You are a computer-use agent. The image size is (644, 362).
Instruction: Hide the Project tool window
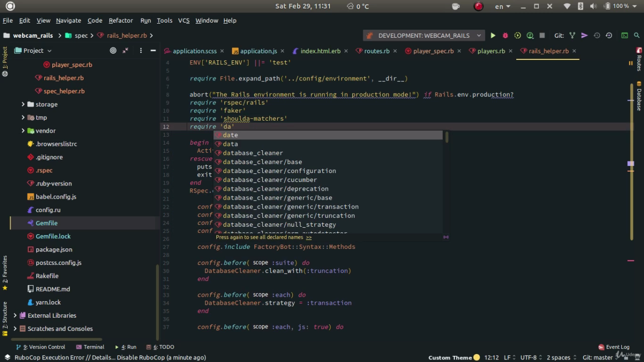click(153, 50)
